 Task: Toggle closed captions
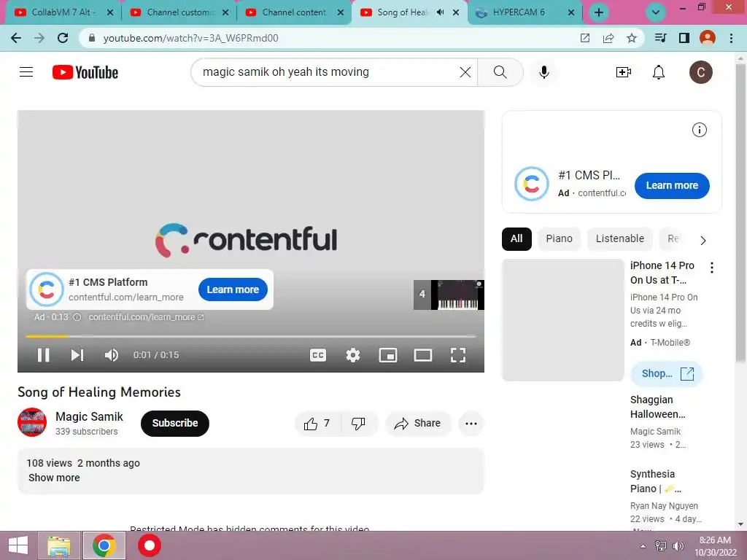click(318, 355)
